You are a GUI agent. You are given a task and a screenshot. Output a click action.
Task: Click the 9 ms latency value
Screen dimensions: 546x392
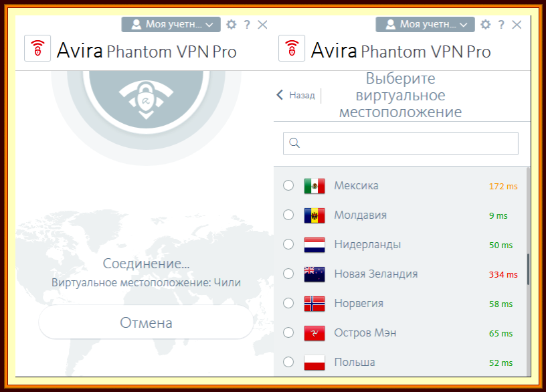(x=498, y=216)
